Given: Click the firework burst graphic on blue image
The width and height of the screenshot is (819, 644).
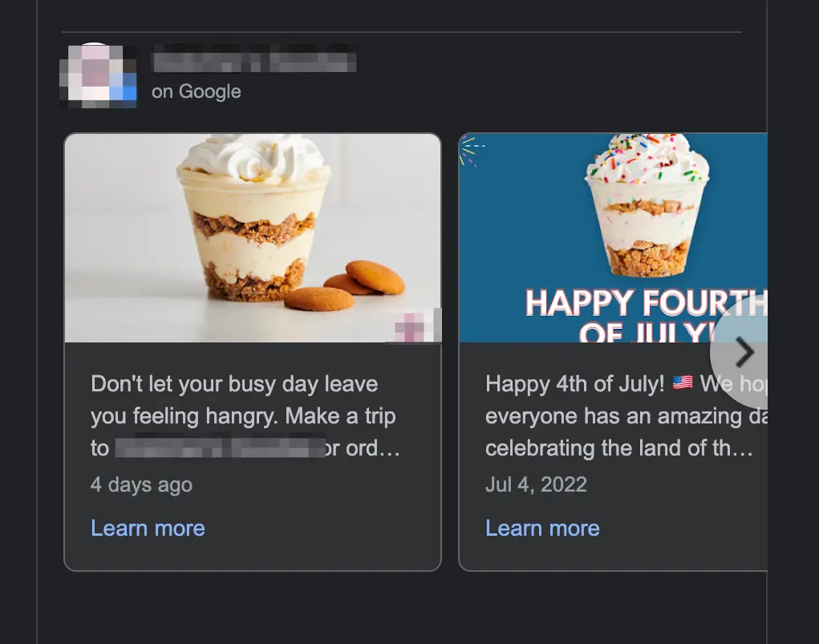Looking at the screenshot, I should [472, 151].
